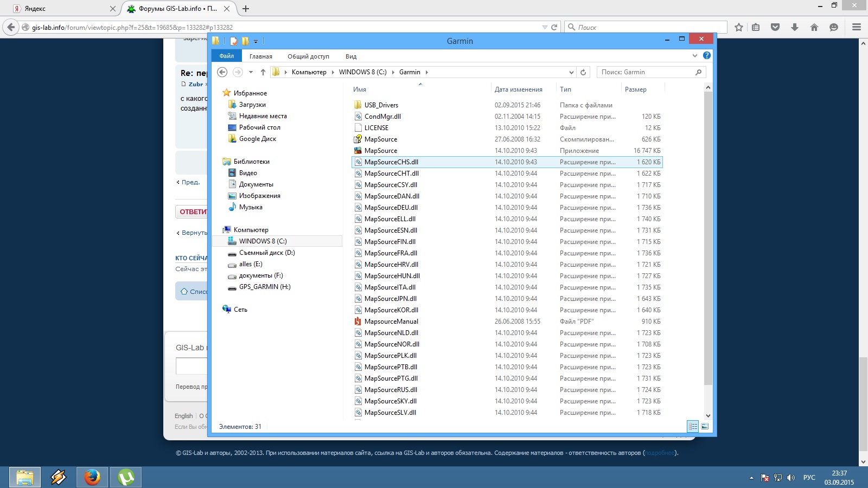Open the Explorer help icon

point(707,55)
